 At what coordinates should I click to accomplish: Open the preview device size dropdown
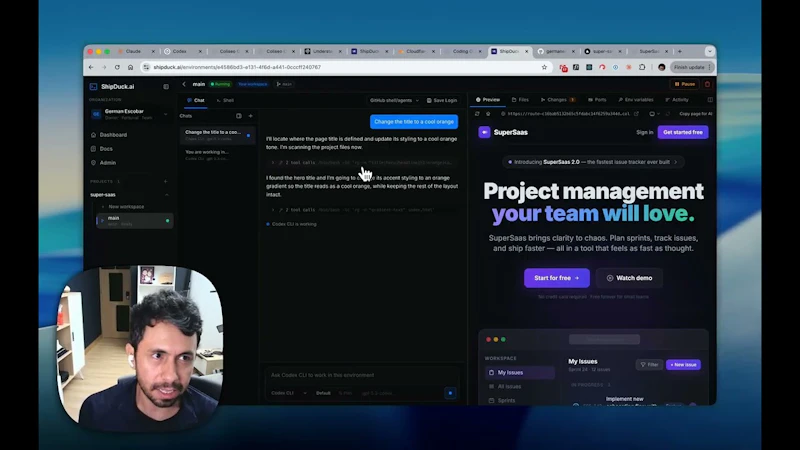pyautogui.click(x=654, y=114)
